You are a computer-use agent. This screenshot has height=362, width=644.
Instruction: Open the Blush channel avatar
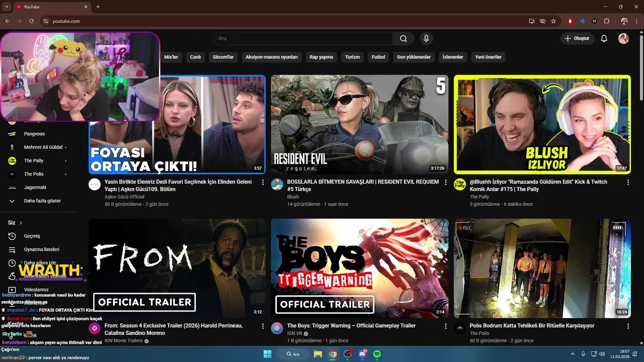[277, 184]
